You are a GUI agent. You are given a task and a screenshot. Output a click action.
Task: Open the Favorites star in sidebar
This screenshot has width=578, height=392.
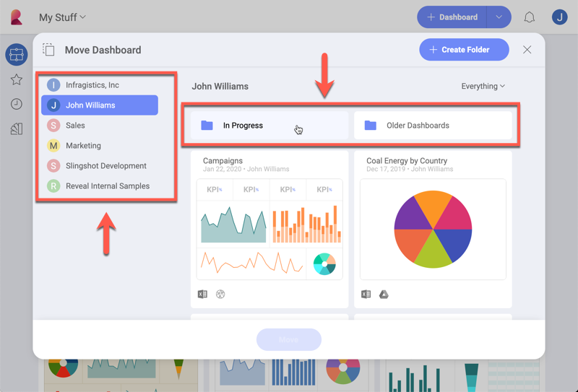(16, 79)
